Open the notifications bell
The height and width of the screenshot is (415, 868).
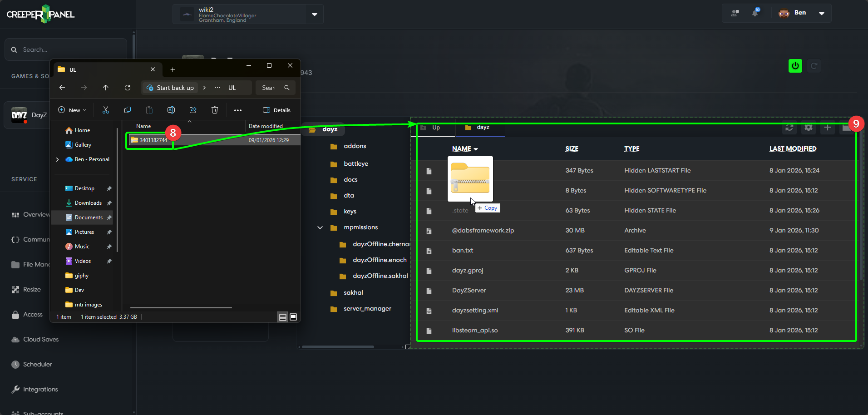(x=755, y=13)
